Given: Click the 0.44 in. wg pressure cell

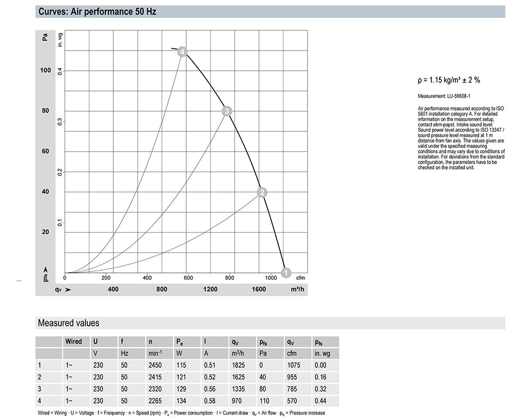Looking at the screenshot, I should coord(321,402).
